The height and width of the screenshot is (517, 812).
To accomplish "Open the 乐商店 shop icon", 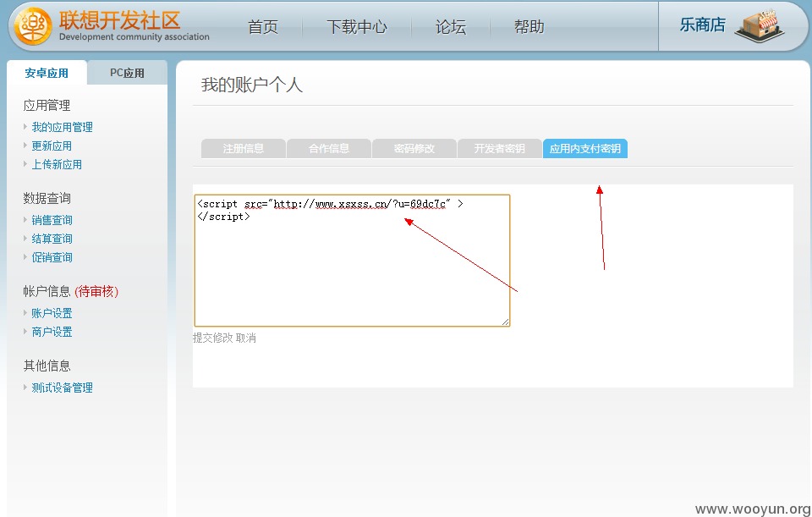I will (x=759, y=25).
